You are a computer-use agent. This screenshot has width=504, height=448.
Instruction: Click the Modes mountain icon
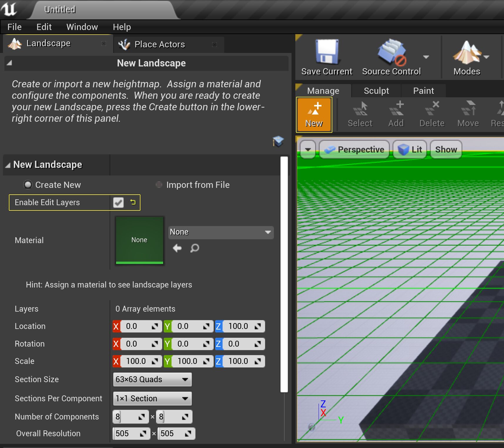(x=467, y=53)
